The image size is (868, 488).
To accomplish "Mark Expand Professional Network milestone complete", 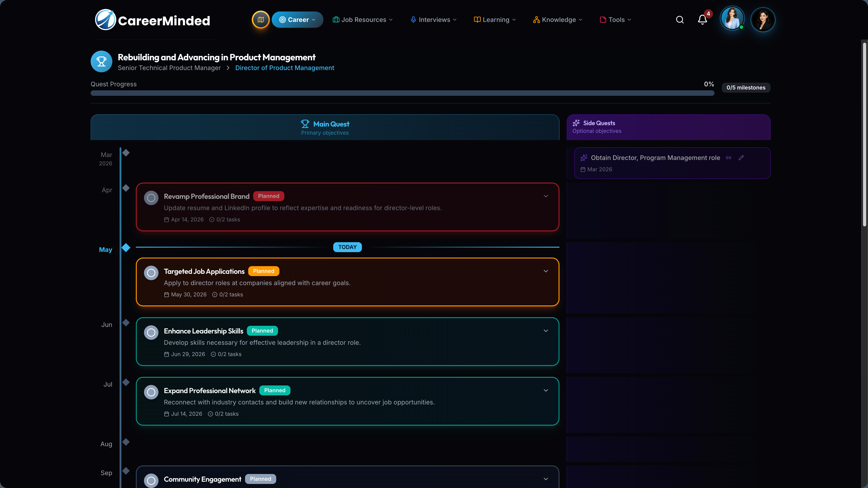I will pyautogui.click(x=151, y=392).
